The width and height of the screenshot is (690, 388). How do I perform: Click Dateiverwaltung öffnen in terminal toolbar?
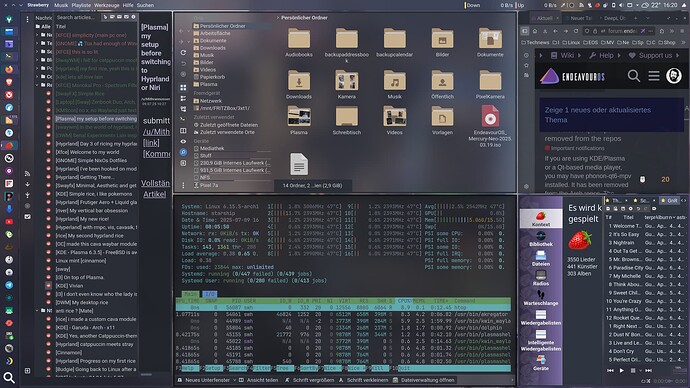pos(423,380)
